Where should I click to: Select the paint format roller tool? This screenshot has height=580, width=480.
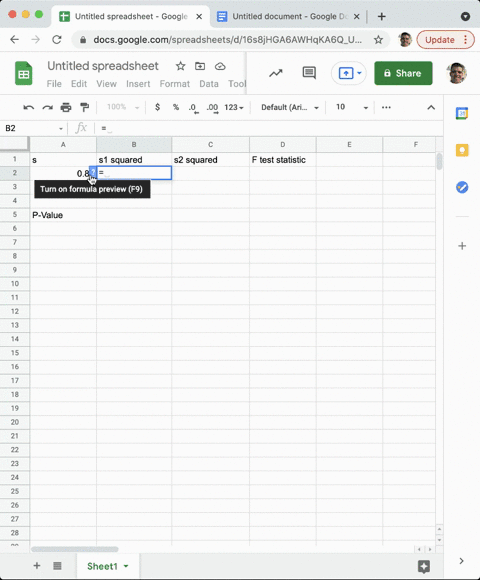coord(85,108)
